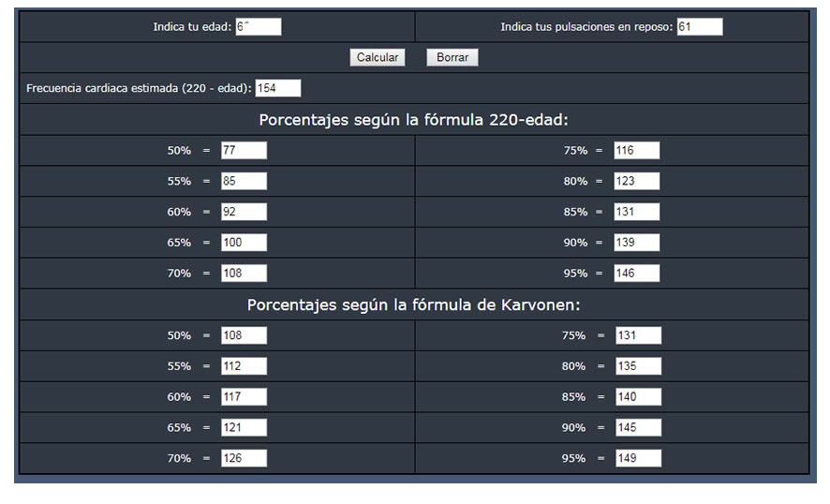Viewport: 830px width, 504px height.
Task: Click the 220-edad 90% field showing 139
Action: point(637,243)
